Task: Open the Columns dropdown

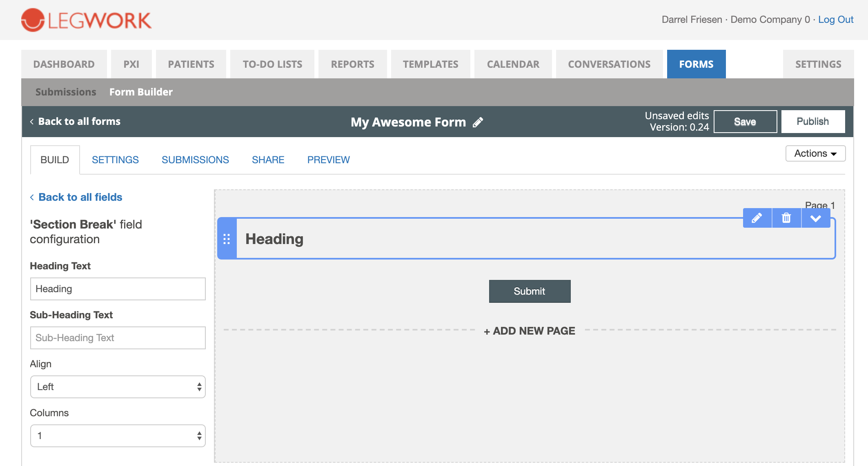Action: (118, 436)
